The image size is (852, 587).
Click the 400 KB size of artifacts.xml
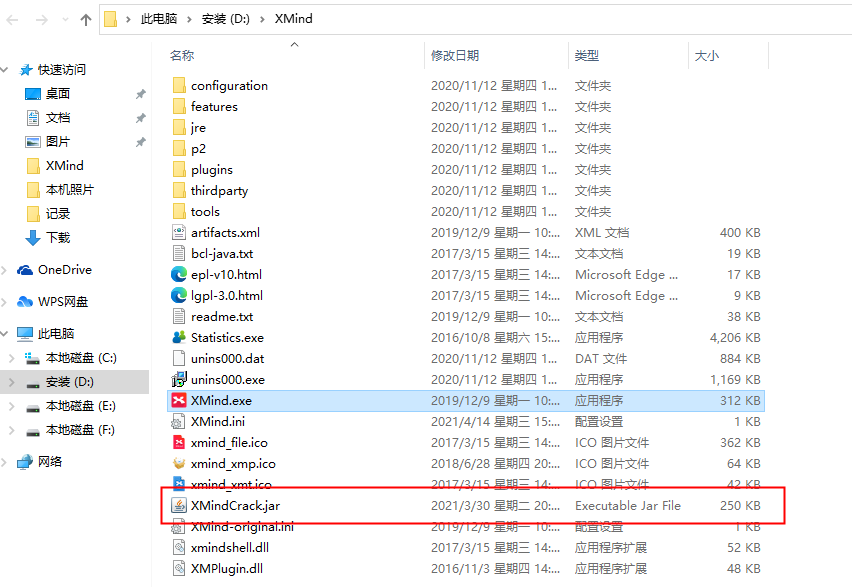pyautogui.click(x=740, y=233)
